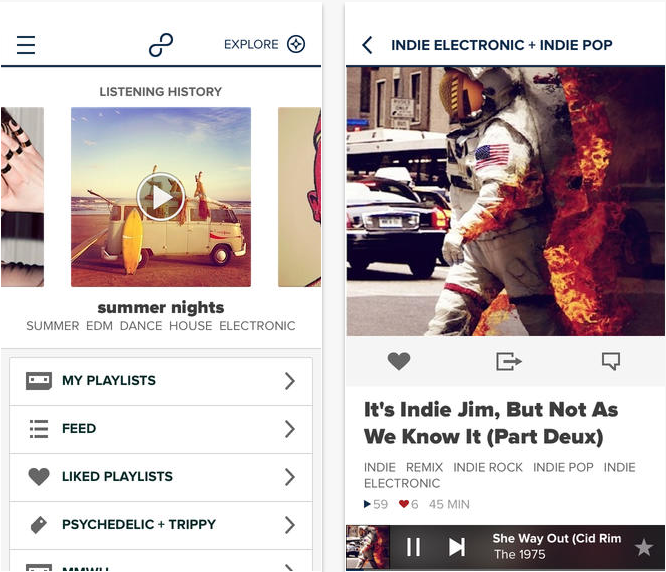The height and width of the screenshot is (572, 666).
Task: Open the Psychedelic + Trippy item
Action: point(161,525)
